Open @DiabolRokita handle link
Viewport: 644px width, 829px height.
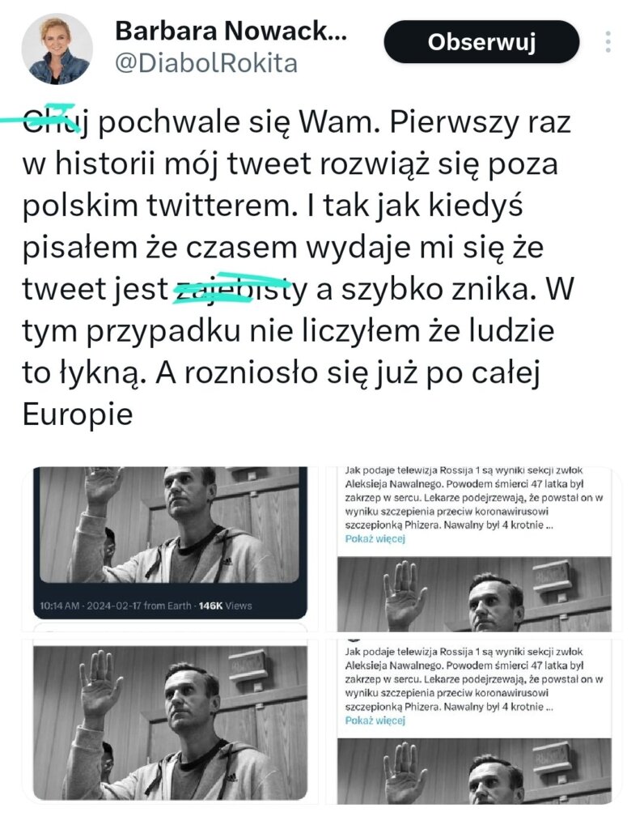click(x=206, y=63)
